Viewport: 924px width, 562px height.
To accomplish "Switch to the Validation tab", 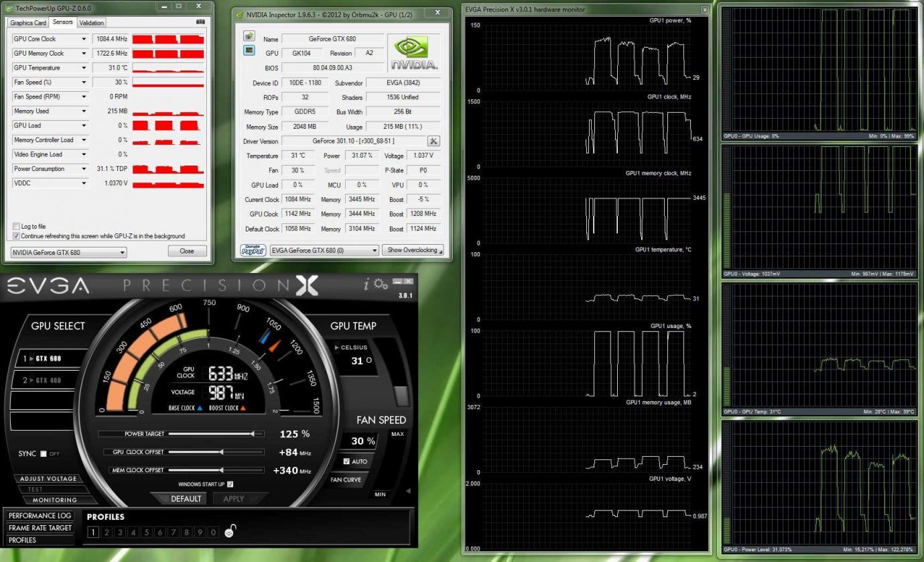I will [92, 23].
